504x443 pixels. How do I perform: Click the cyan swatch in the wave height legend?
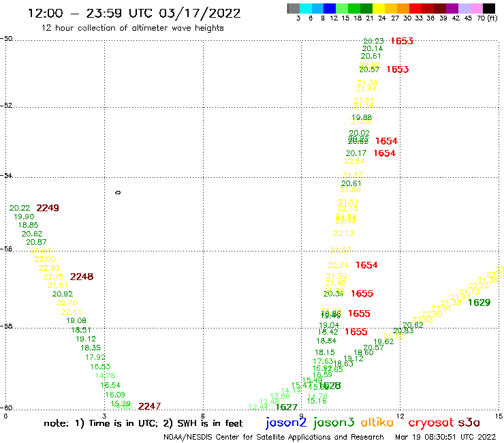306,8
